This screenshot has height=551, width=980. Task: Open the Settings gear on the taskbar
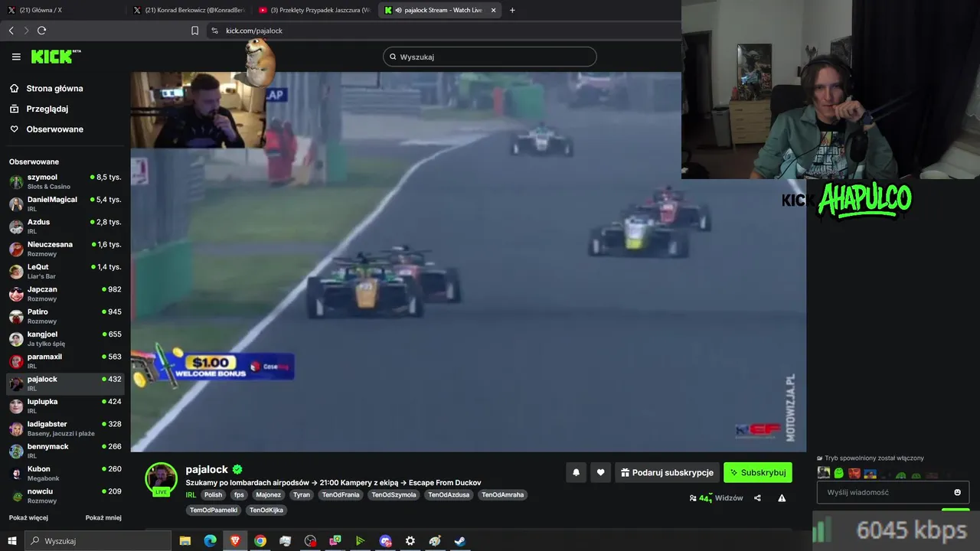pos(410,541)
